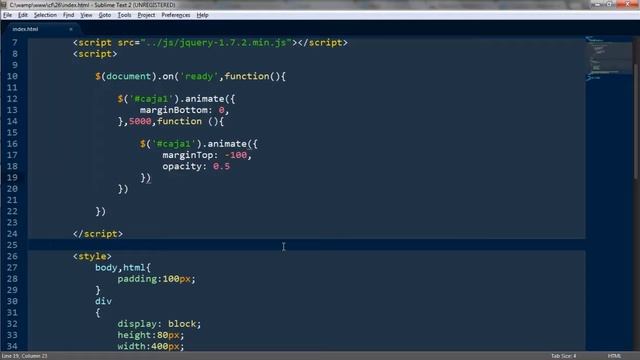
Task: Click line number 34 in gutter
Action: pyautogui.click(x=12, y=346)
